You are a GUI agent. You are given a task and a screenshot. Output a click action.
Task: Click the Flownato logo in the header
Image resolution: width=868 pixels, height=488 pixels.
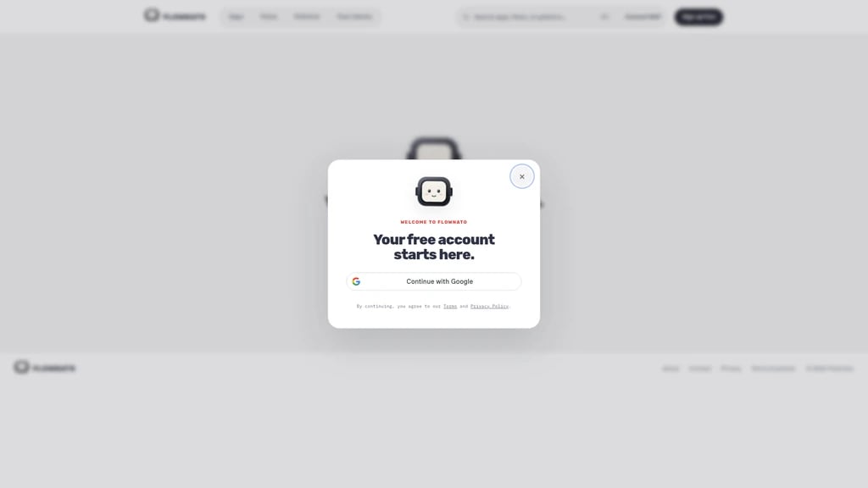tap(175, 16)
